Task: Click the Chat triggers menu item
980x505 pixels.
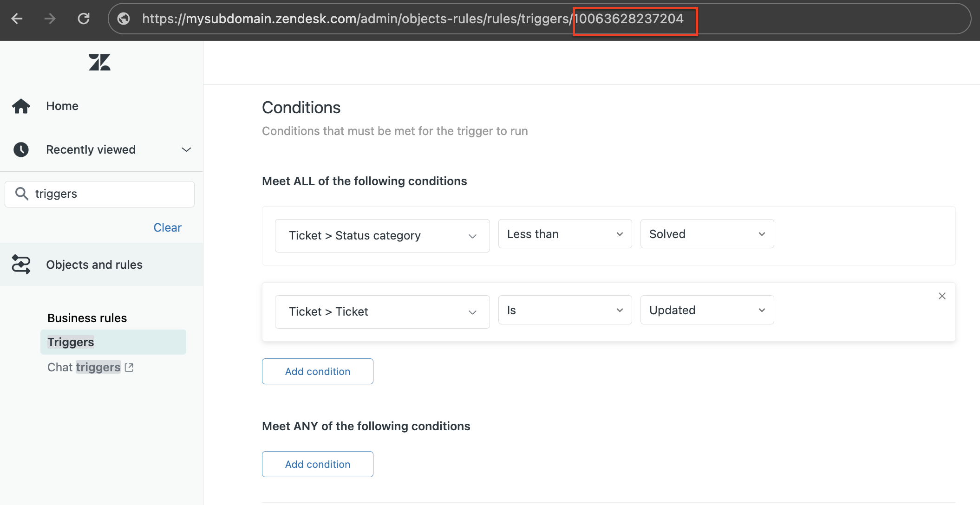Action: coord(91,367)
